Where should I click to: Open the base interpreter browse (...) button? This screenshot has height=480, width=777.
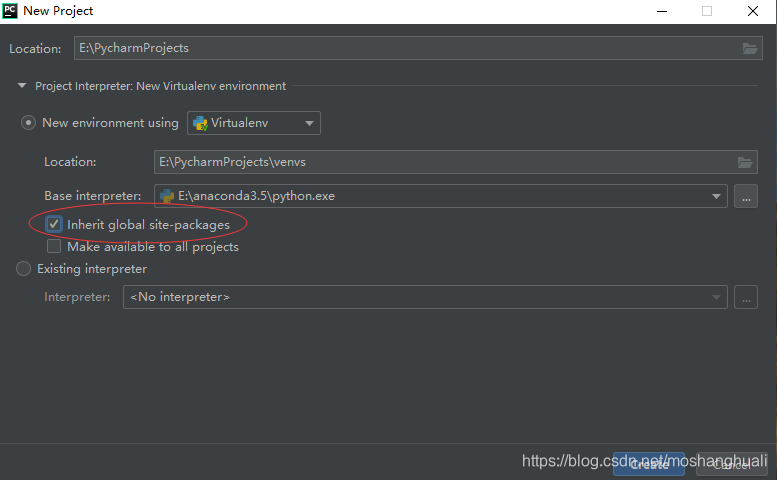point(746,196)
